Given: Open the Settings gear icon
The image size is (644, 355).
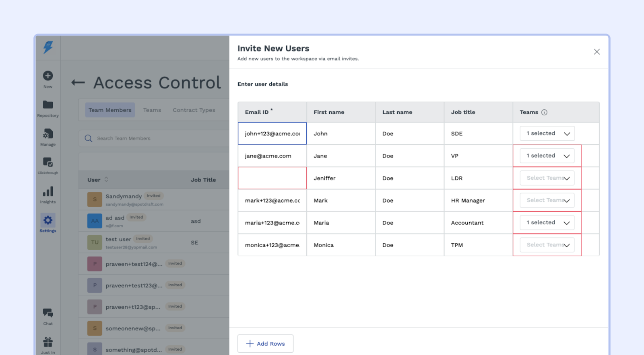Looking at the screenshot, I should click(x=48, y=220).
